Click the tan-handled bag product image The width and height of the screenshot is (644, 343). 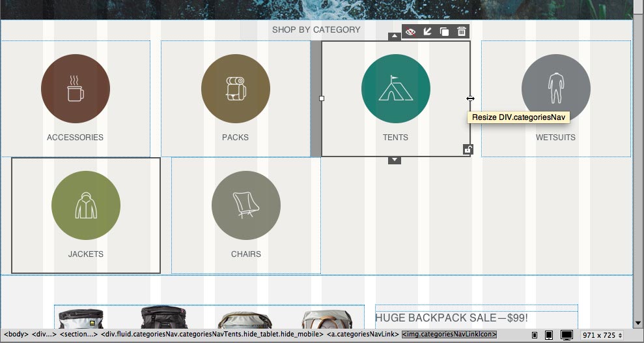[x=328, y=320]
